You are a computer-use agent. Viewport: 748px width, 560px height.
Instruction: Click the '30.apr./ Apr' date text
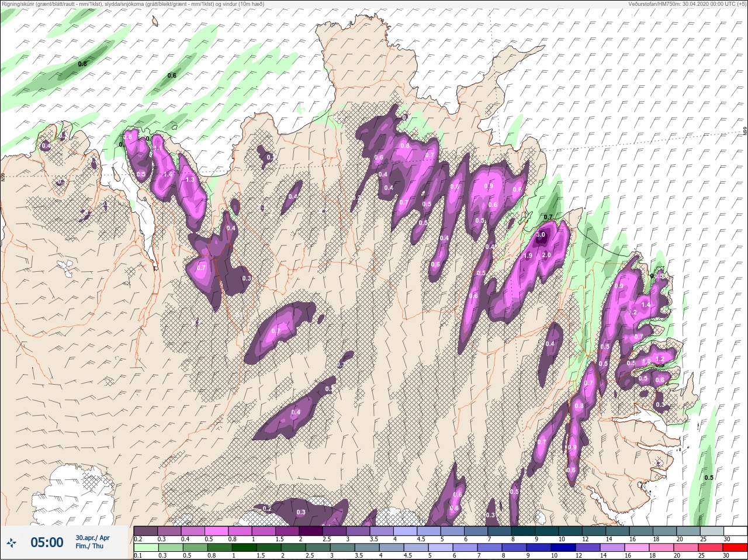coord(92,538)
